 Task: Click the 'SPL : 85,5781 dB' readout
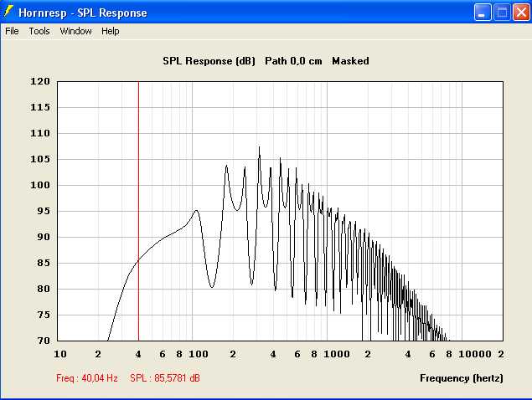tap(165, 378)
